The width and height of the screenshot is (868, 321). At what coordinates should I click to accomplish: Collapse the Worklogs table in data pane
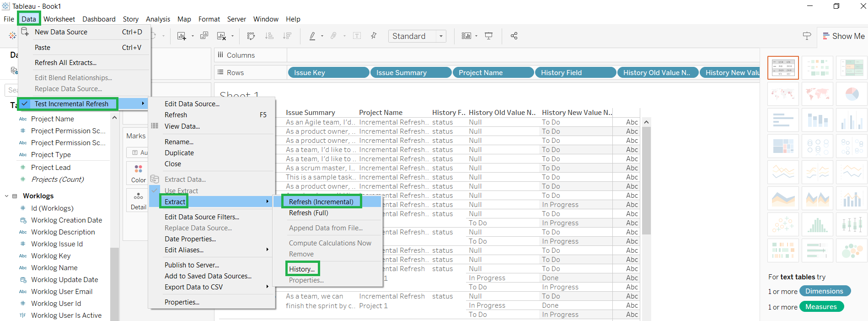[6, 196]
